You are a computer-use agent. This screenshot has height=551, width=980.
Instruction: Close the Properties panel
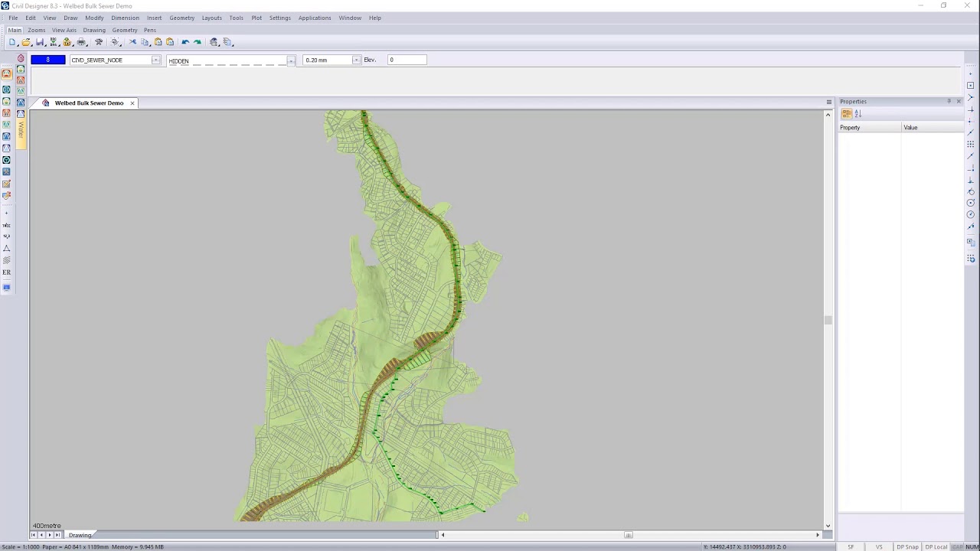[x=958, y=101]
